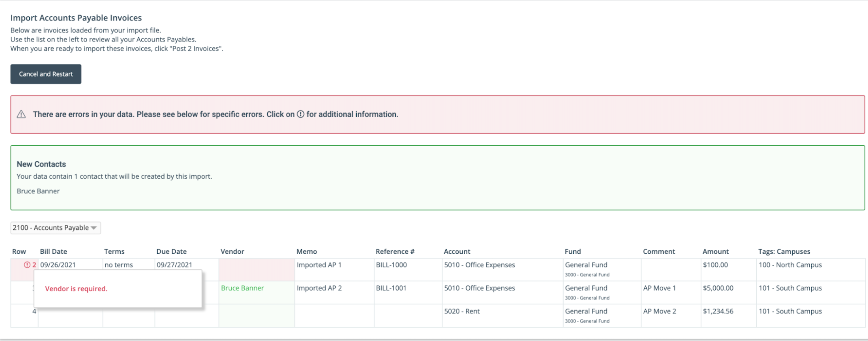The width and height of the screenshot is (868, 341).
Task: Click General Fund on the $1,234.56 row
Action: pyautogui.click(x=586, y=311)
